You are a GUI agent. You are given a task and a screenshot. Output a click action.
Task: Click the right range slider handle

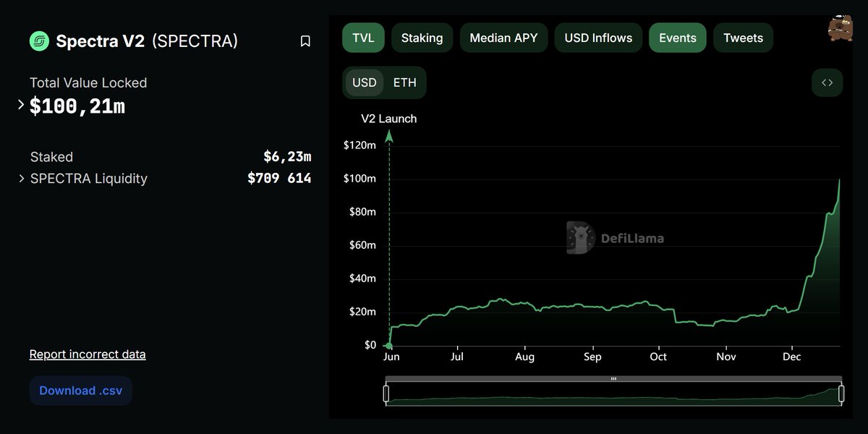841,393
